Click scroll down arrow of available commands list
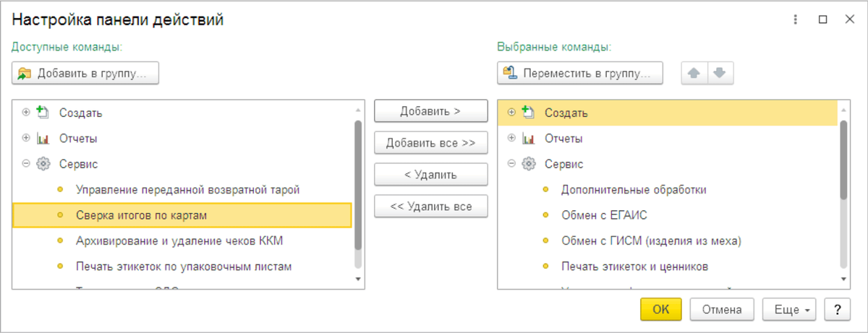868x333 pixels. pos(357,278)
